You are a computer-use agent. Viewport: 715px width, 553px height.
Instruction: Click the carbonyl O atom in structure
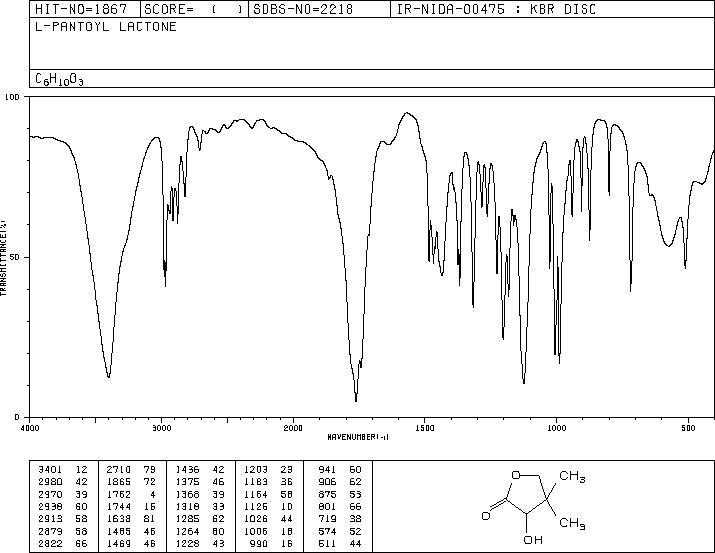[x=486, y=516]
